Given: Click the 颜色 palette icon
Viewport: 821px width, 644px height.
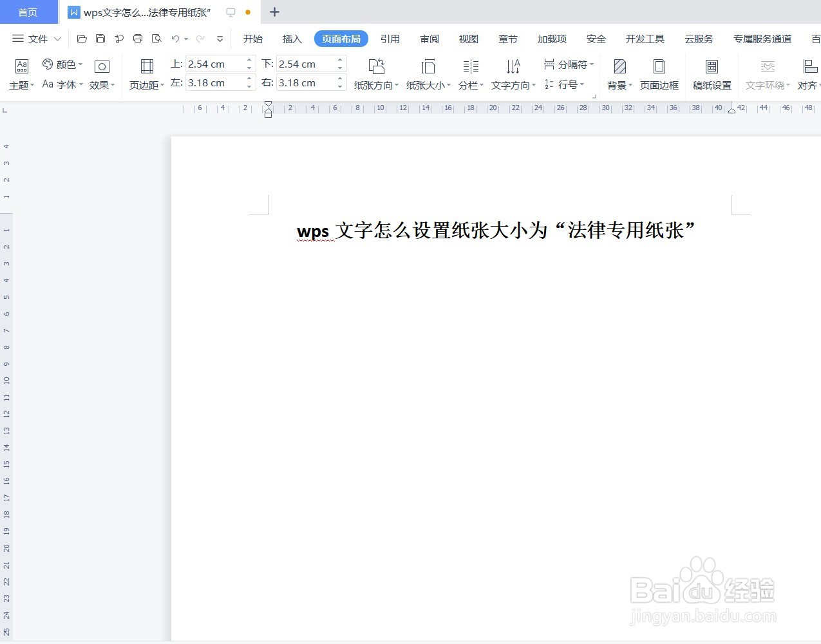Looking at the screenshot, I should pos(48,64).
